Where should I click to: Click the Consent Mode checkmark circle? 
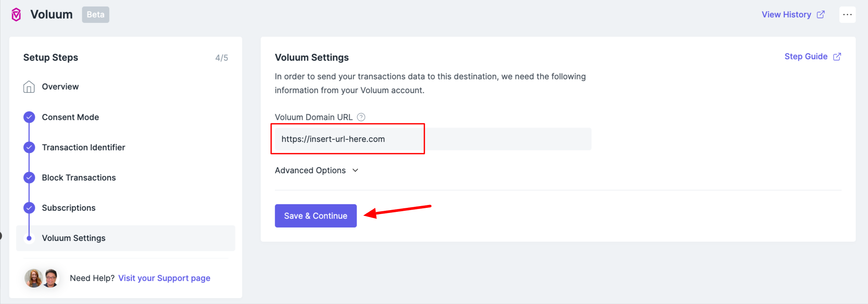29,117
